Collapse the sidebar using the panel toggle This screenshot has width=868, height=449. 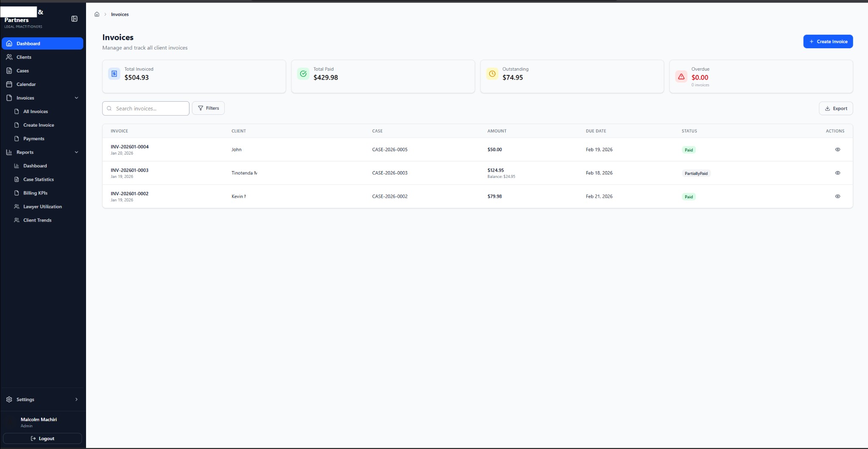(74, 19)
